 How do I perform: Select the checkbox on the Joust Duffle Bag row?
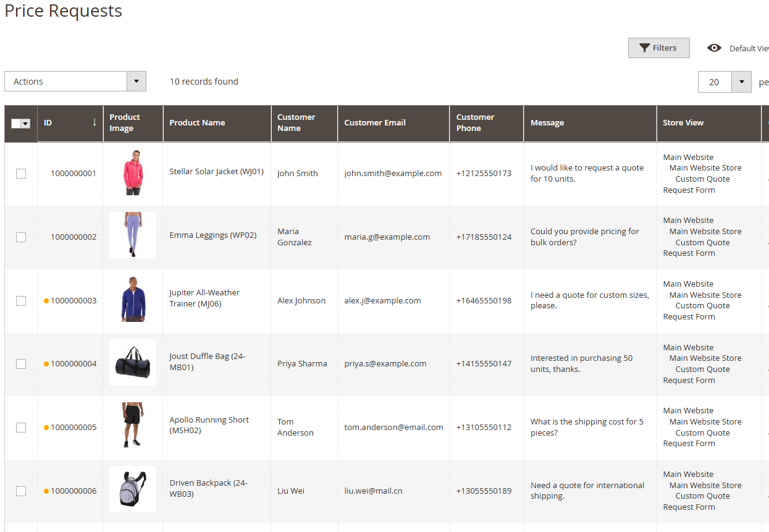coord(20,364)
